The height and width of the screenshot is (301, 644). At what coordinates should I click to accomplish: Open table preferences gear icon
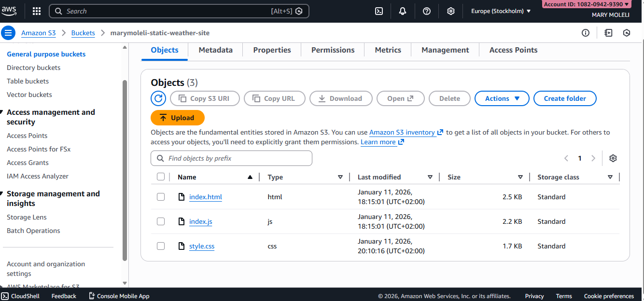(x=613, y=158)
